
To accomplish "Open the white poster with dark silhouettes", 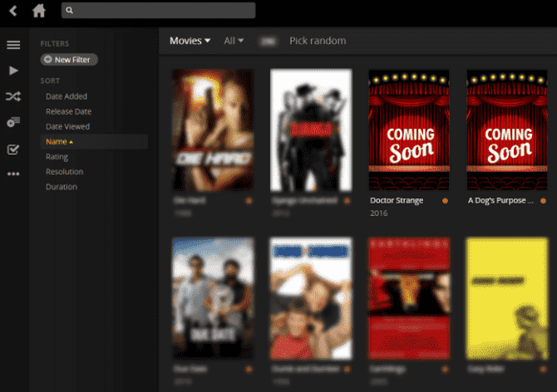I will (311, 130).
